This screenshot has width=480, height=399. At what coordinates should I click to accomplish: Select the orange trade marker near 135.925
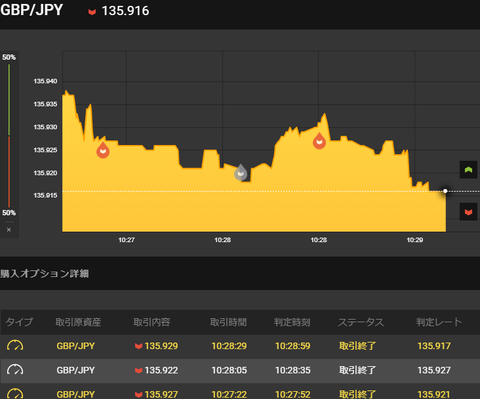[103, 150]
